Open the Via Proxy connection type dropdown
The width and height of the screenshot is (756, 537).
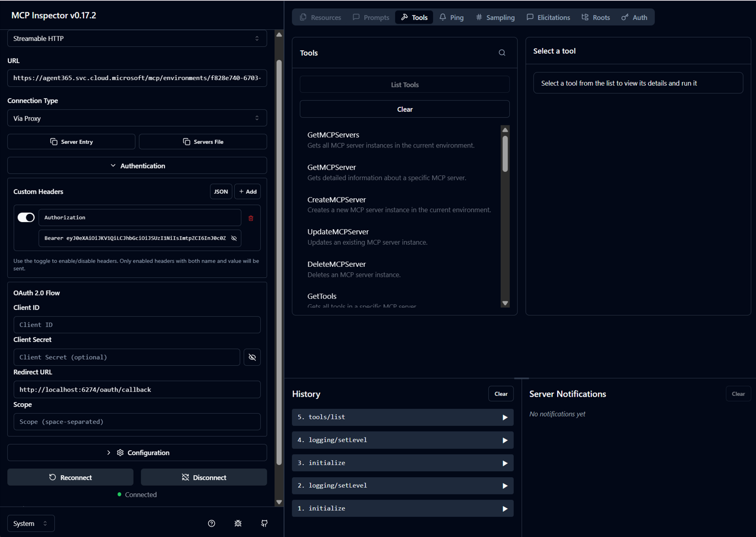137,118
